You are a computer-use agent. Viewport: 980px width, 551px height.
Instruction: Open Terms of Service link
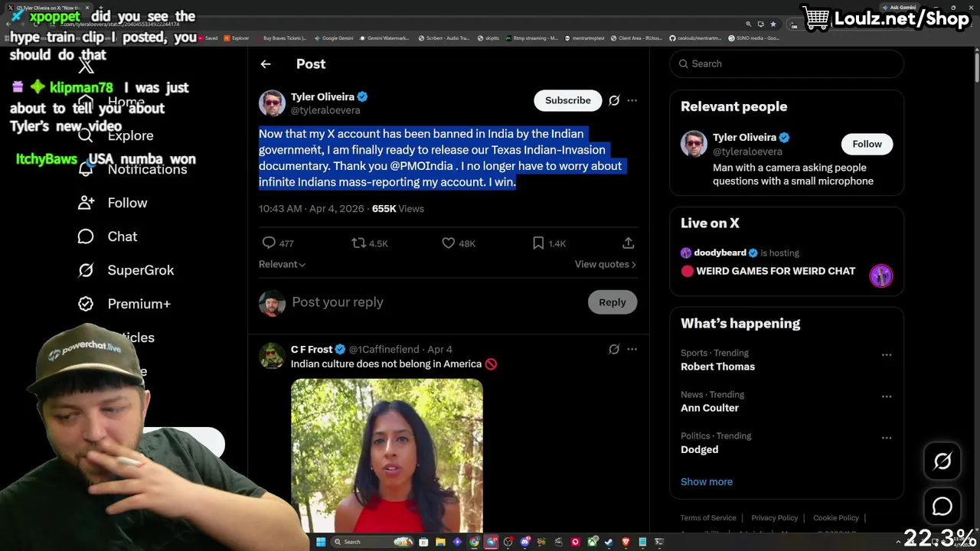pyautogui.click(x=708, y=518)
